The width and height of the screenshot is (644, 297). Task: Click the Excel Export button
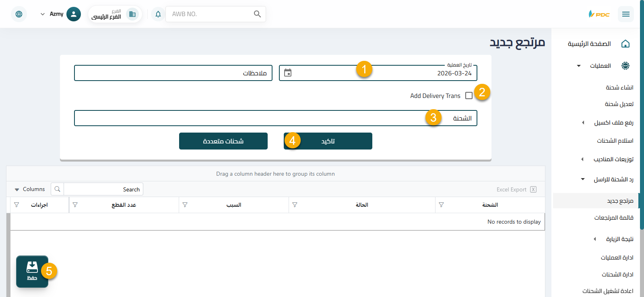(x=516, y=189)
